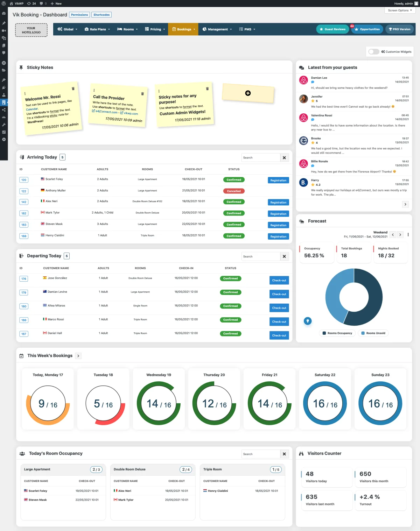
Task: Open Forecast options three-dot menu
Action: pyautogui.click(x=408, y=235)
